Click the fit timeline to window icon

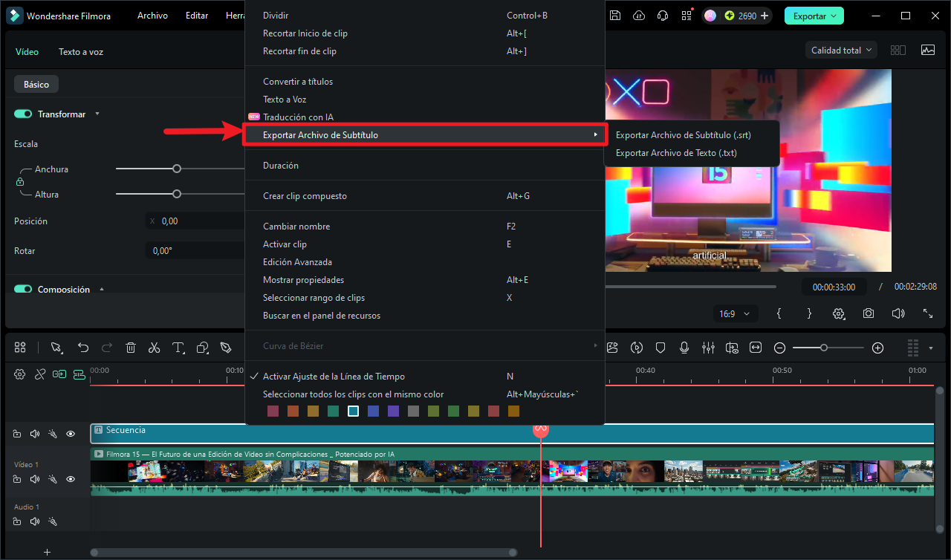click(756, 348)
